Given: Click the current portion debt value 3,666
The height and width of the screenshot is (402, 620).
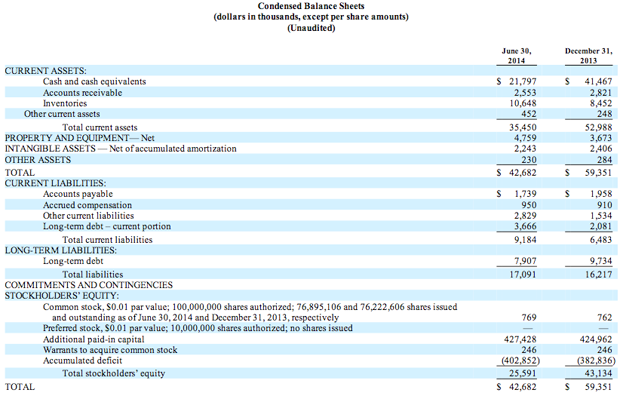Looking at the screenshot, I should click(525, 226).
